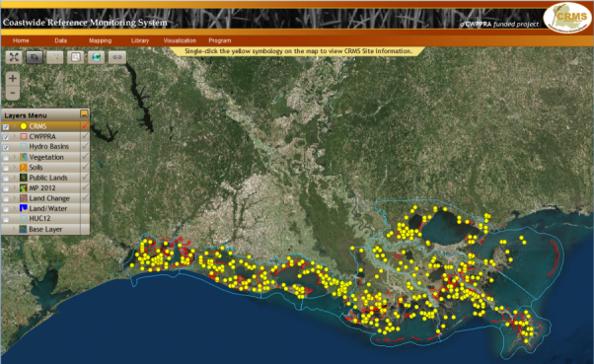Uncheck the CRMS layer checkbox
This screenshot has width=594, height=364.
(6, 127)
